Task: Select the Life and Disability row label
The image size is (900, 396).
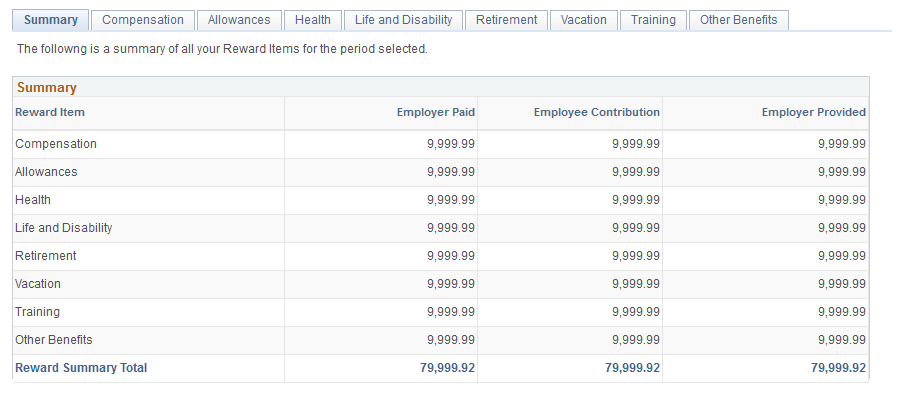Action: coord(64,228)
